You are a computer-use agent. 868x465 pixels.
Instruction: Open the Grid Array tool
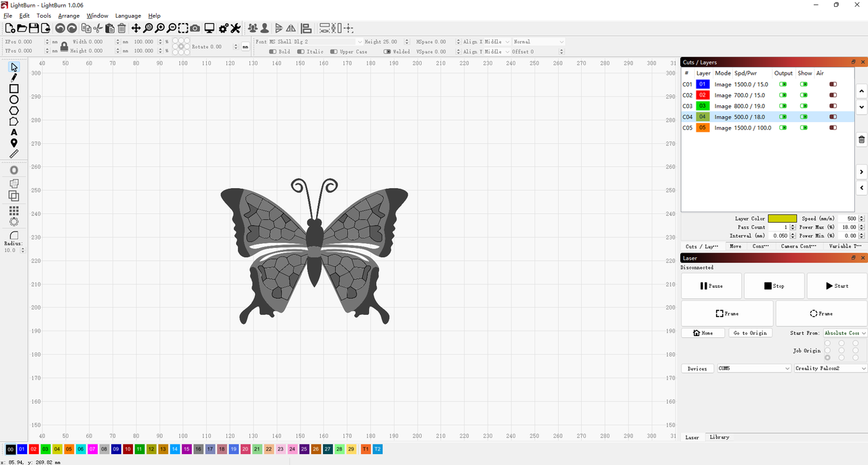pyautogui.click(x=14, y=211)
